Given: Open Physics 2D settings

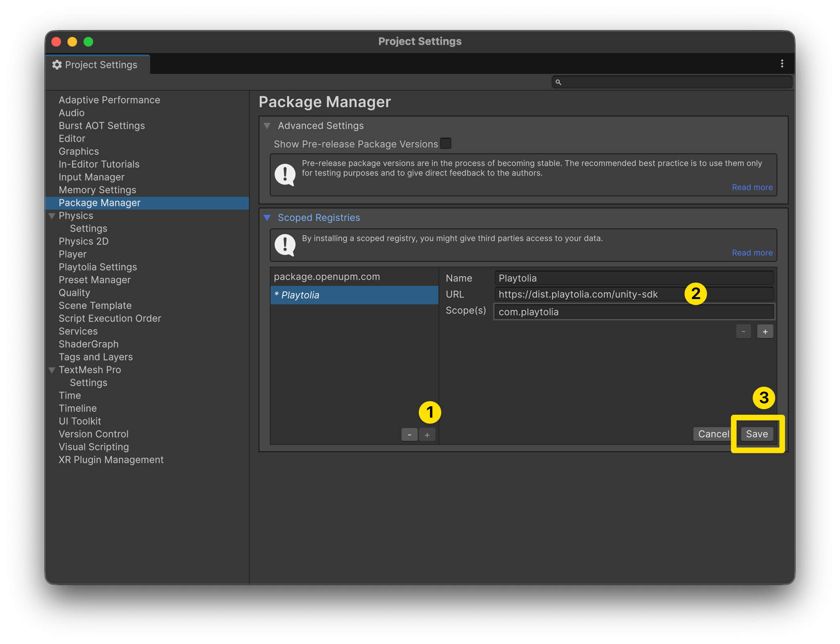Looking at the screenshot, I should 84,241.
